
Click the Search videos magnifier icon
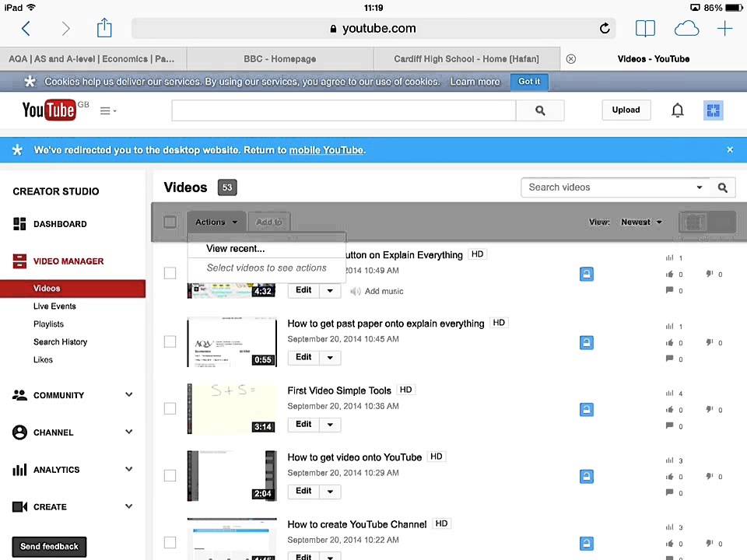pos(722,187)
